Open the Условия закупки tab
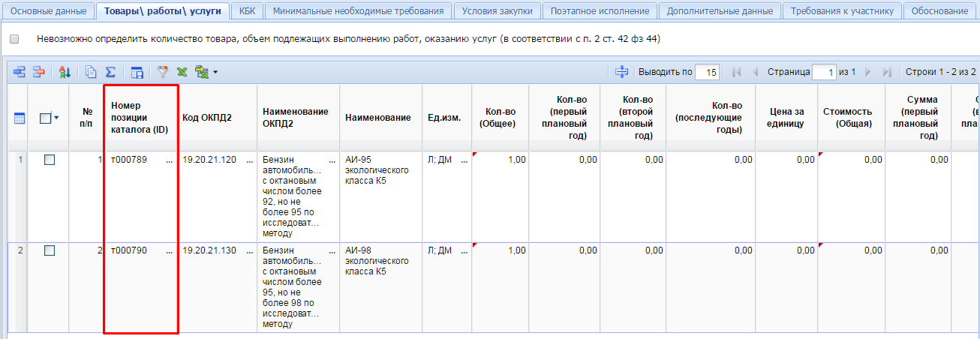The height and width of the screenshot is (339, 980). pyautogui.click(x=498, y=11)
